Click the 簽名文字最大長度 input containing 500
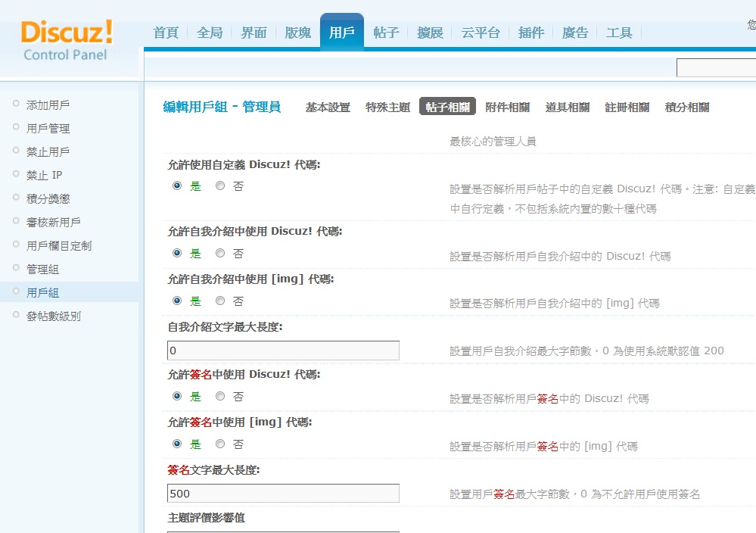 [283, 494]
